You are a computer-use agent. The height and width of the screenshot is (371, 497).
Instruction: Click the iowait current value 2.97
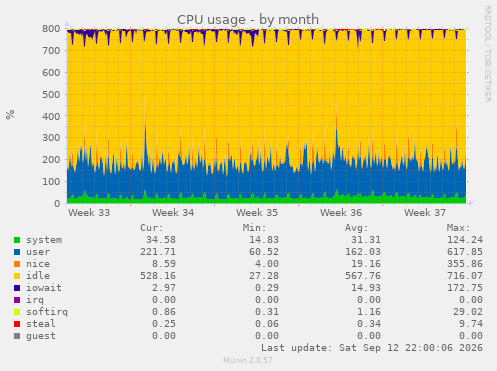164,288
